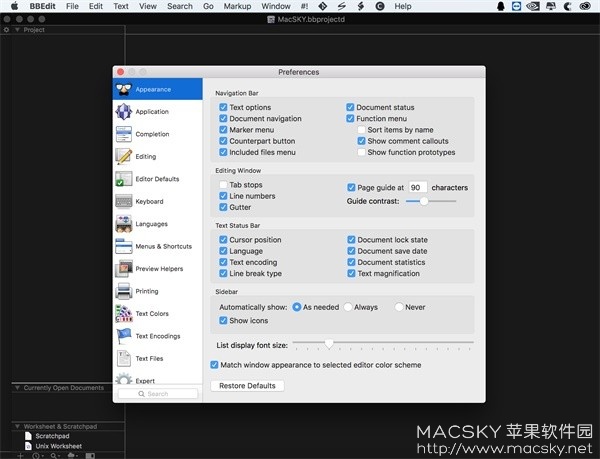Select the Always sidebar radio button

(x=348, y=307)
